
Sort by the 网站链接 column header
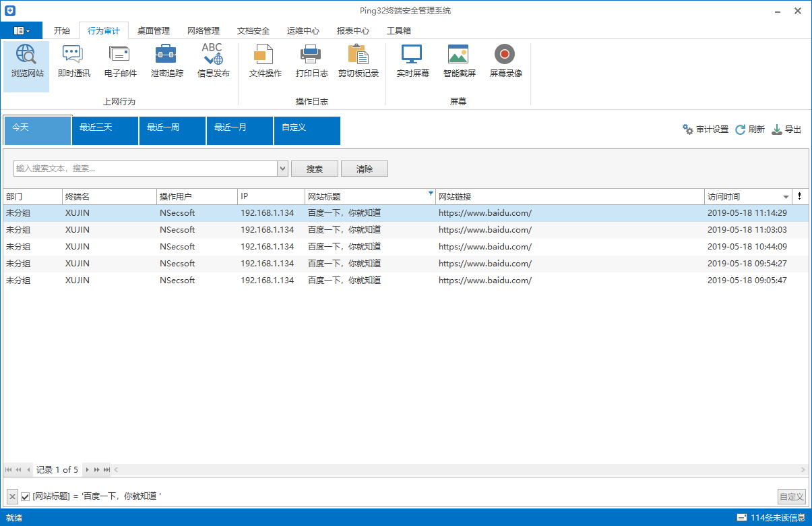[x=570, y=196]
